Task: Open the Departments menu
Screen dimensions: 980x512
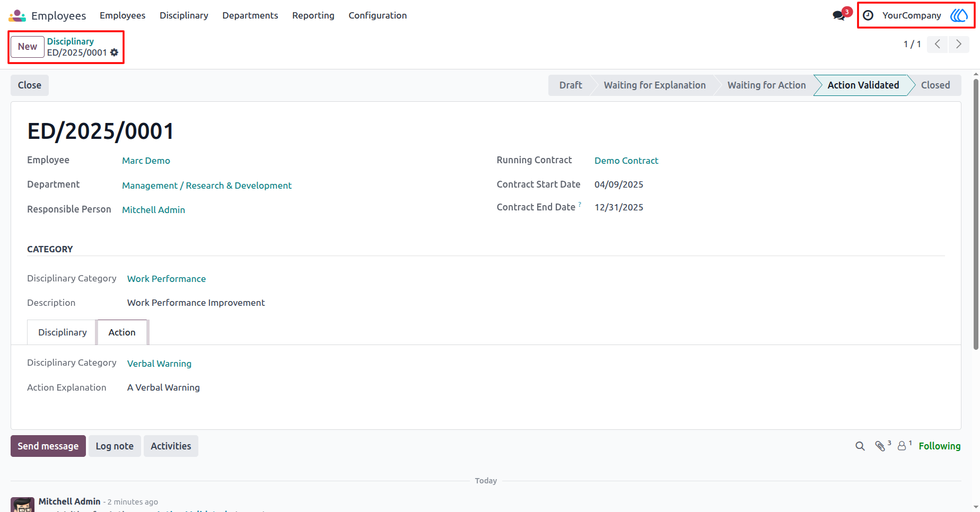Action: click(x=250, y=15)
